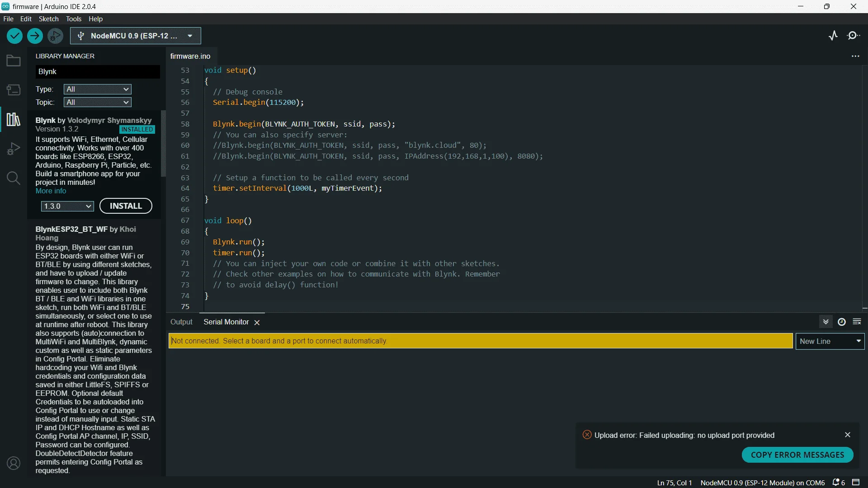This screenshot has height=488, width=868.
Task: Click the serial monitor message input field
Action: click(481, 341)
